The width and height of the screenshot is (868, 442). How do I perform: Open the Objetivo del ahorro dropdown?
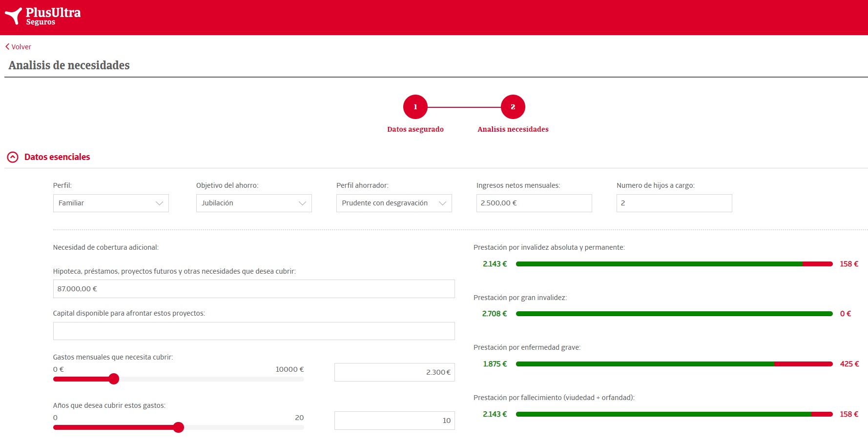(254, 203)
